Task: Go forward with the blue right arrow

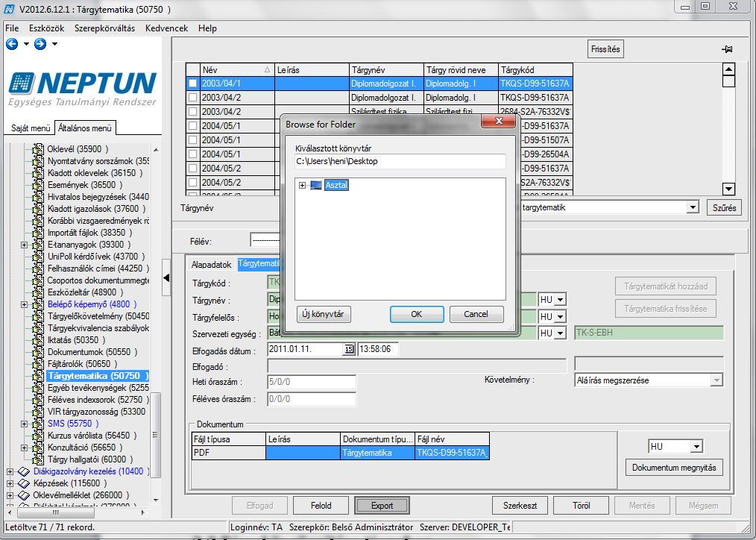Action: click(40, 44)
